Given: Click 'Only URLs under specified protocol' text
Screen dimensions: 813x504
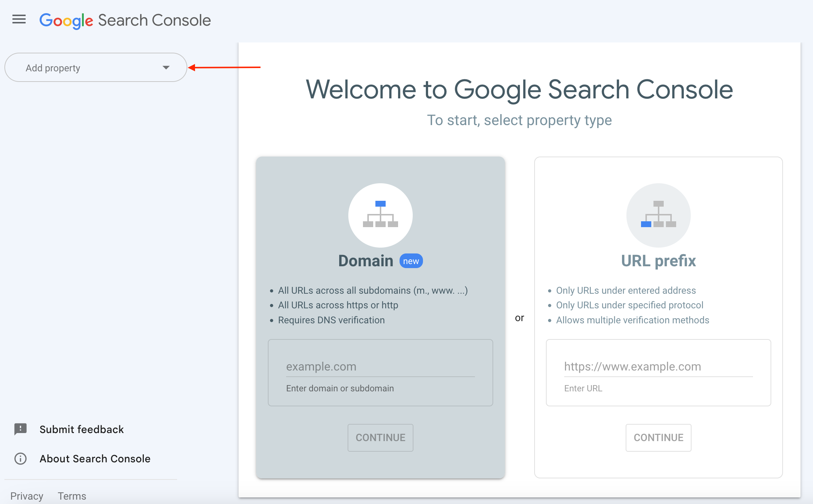Looking at the screenshot, I should click(x=630, y=305).
